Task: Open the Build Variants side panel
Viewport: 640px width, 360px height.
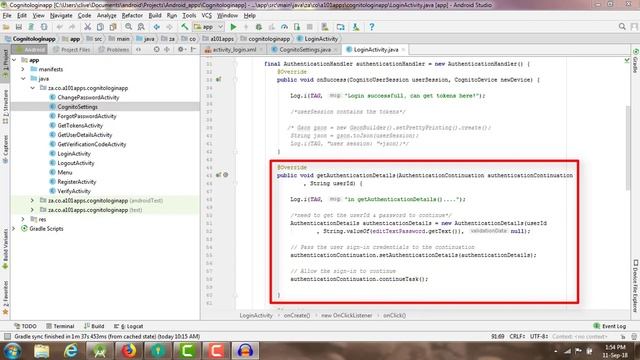Action: (5, 248)
